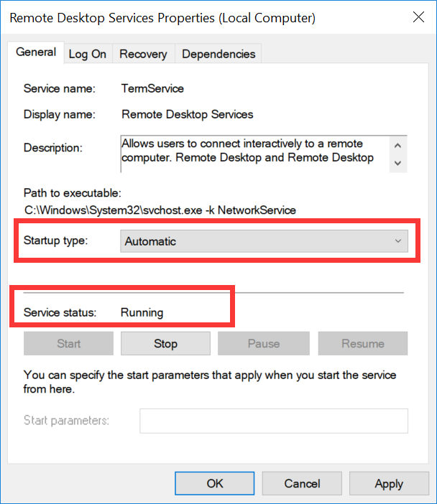The height and width of the screenshot is (504, 437).
Task: Click inside the Description text box
Action: point(254,154)
